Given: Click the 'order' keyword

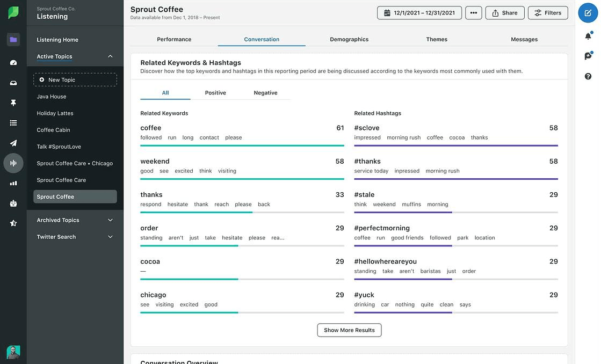Looking at the screenshot, I should tap(149, 228).
